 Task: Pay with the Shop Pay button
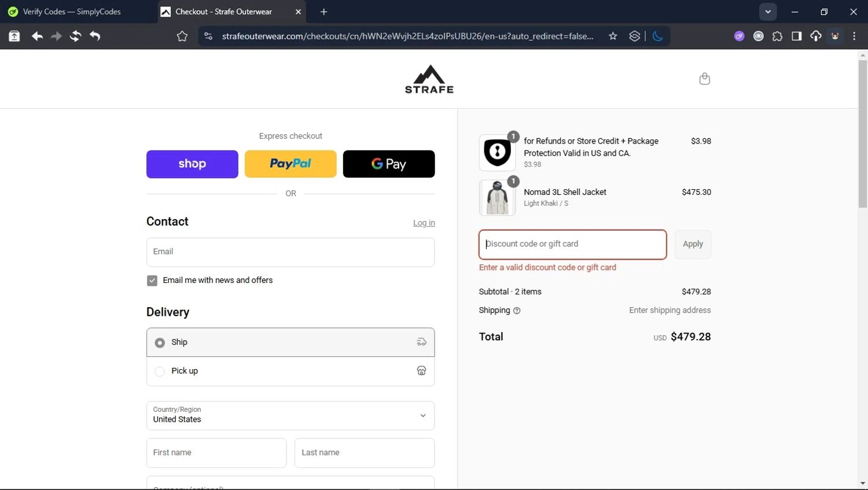pos(192,164)
